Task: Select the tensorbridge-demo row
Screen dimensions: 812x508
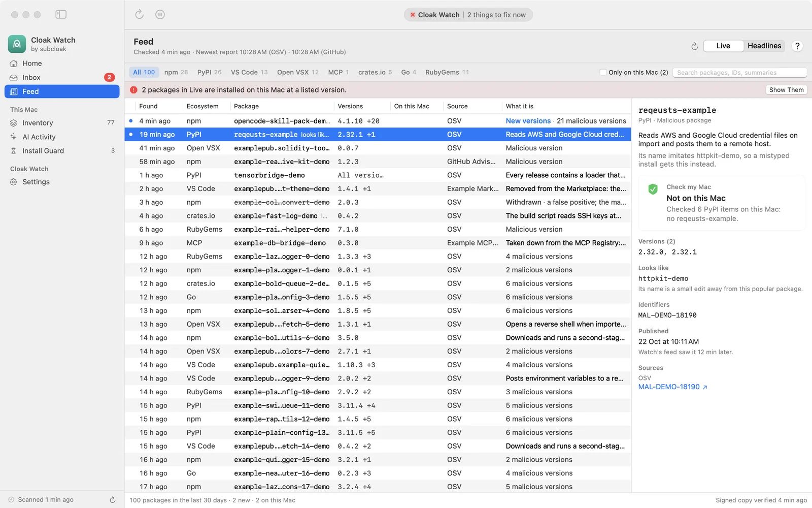Action: coord(378,175)
